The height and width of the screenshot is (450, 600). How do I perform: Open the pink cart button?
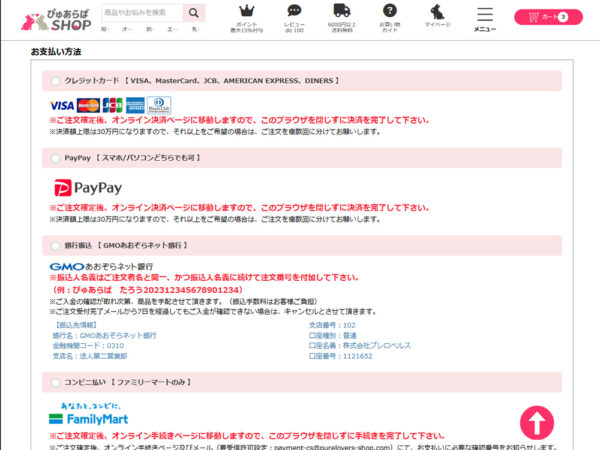548,17
